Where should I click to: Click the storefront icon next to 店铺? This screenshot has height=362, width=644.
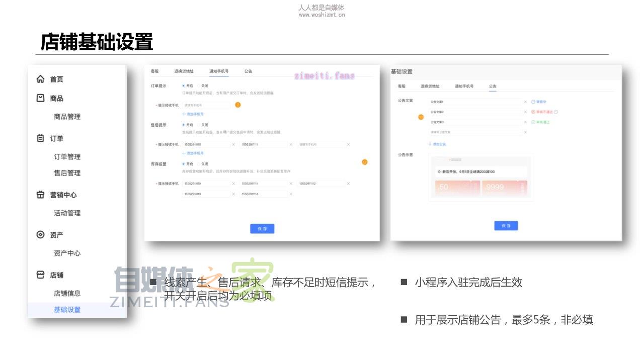pyautogui.click(x=41, y=275)
